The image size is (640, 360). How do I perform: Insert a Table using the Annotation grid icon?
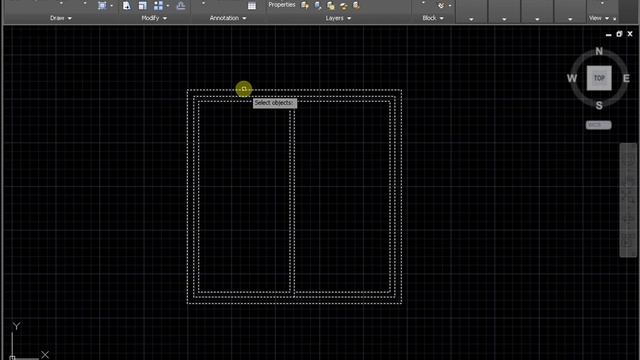pos(252,6)
